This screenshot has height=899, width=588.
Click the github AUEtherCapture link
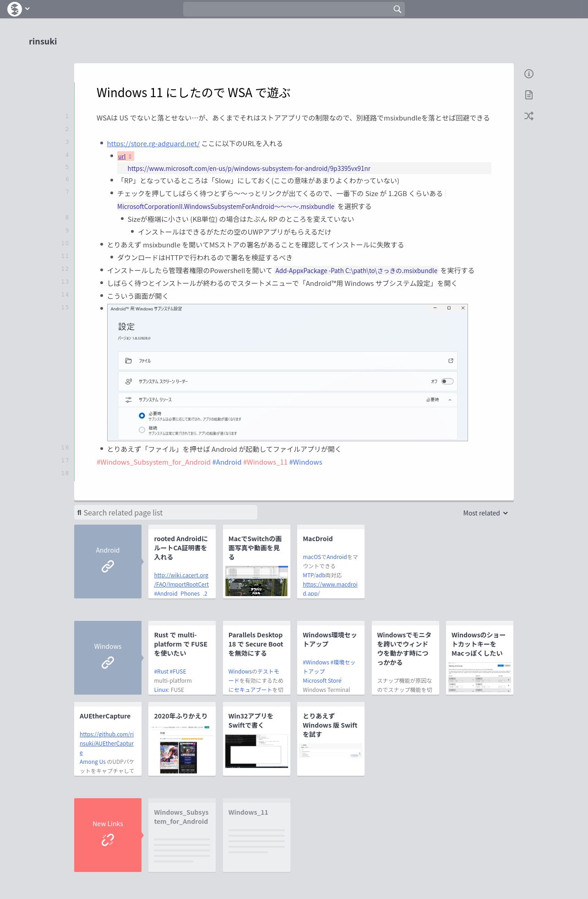point(107,743)
